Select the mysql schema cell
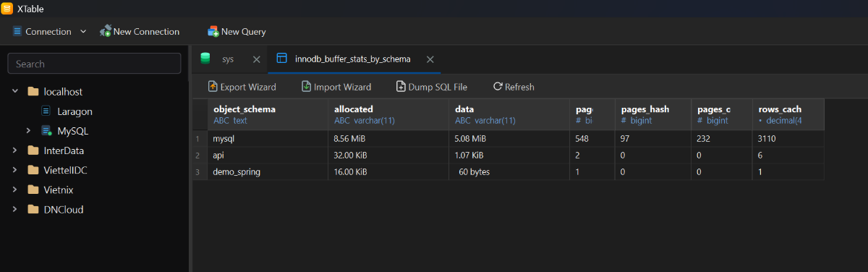 (x=268, y=138)
